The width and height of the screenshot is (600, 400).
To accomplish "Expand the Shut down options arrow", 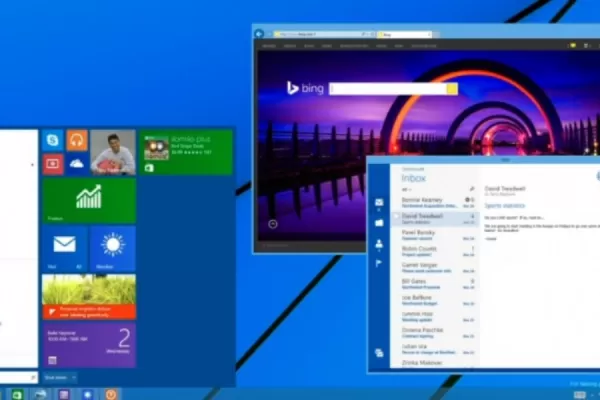I will [x=73, y=377].
